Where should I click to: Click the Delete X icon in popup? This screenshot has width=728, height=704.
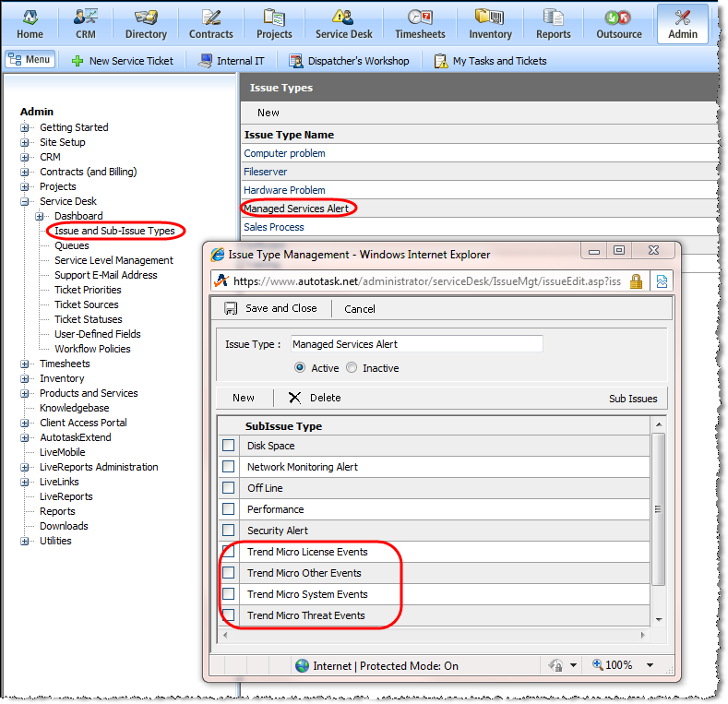(294, 398)
